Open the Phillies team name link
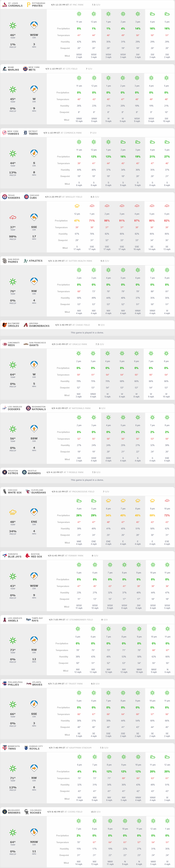This screenshot has width=175, height=868. [x=14, y=684]
